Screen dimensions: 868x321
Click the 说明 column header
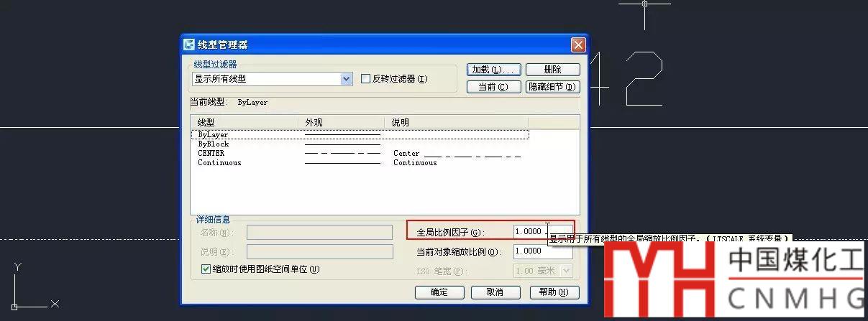(457, 123)
